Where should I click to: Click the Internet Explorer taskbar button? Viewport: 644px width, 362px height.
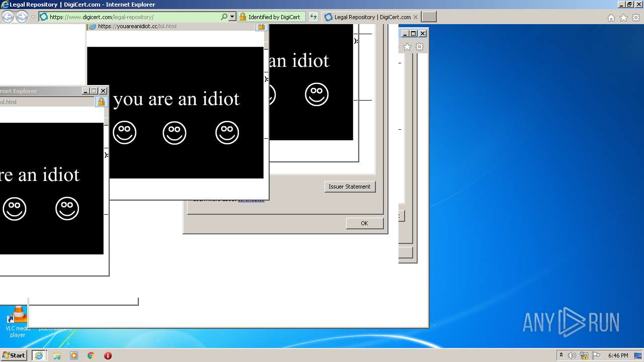(39, 355)
